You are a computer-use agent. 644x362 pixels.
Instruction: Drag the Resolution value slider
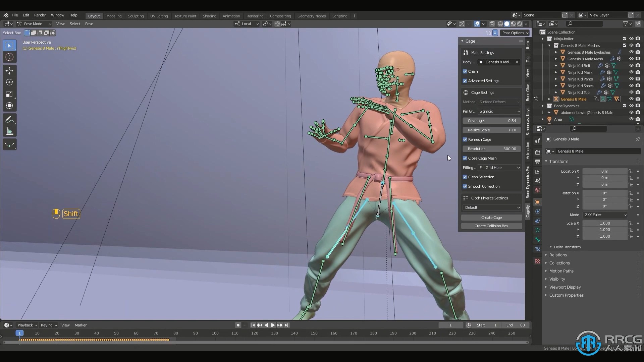click(491, 148)
